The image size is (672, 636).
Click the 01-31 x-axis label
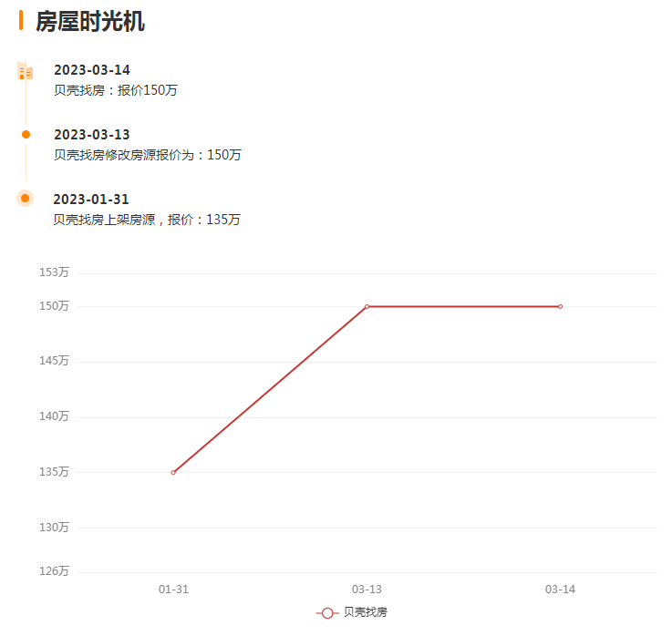(x=173, y=590)
